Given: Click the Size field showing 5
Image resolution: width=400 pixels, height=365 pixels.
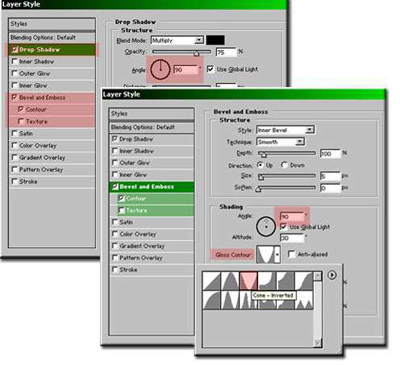Looking at the screenshot, I should pyautogui.click(x=330, y=176).
